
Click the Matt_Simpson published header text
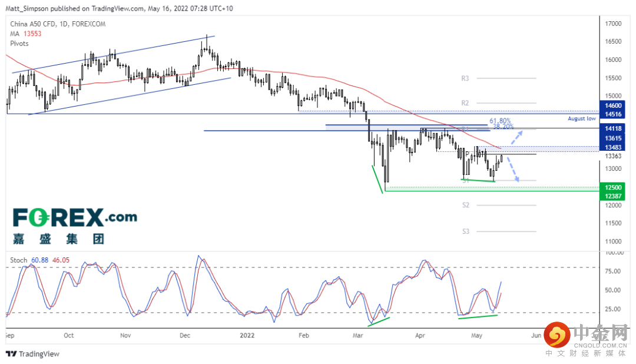tap(119, 8)
